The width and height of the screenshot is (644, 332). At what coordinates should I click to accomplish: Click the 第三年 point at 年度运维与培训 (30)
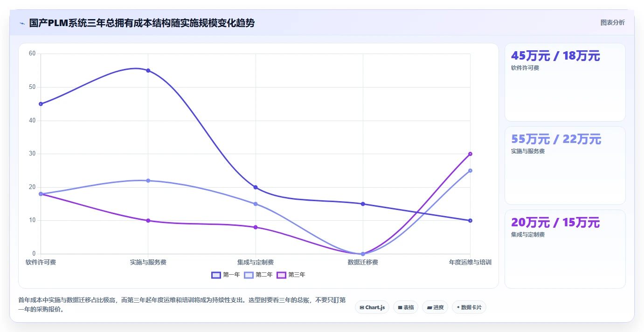tap(470, 154)
